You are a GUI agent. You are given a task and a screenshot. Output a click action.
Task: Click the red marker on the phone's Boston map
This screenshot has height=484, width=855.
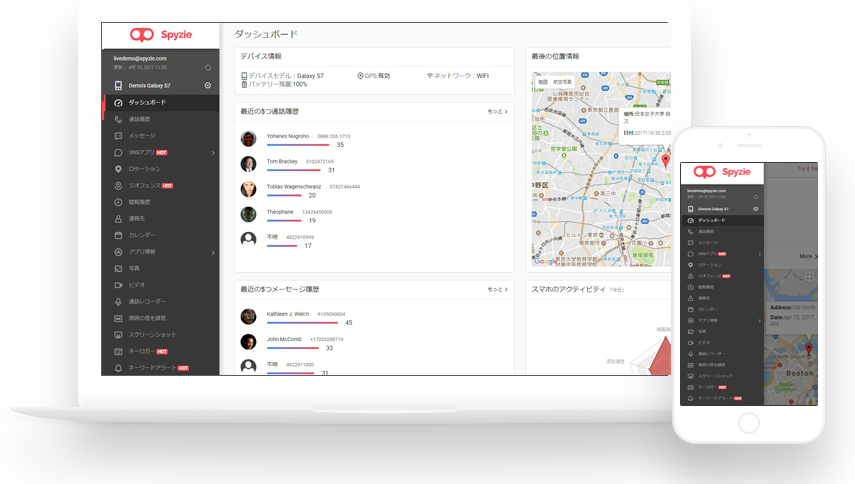click(809, 348)
